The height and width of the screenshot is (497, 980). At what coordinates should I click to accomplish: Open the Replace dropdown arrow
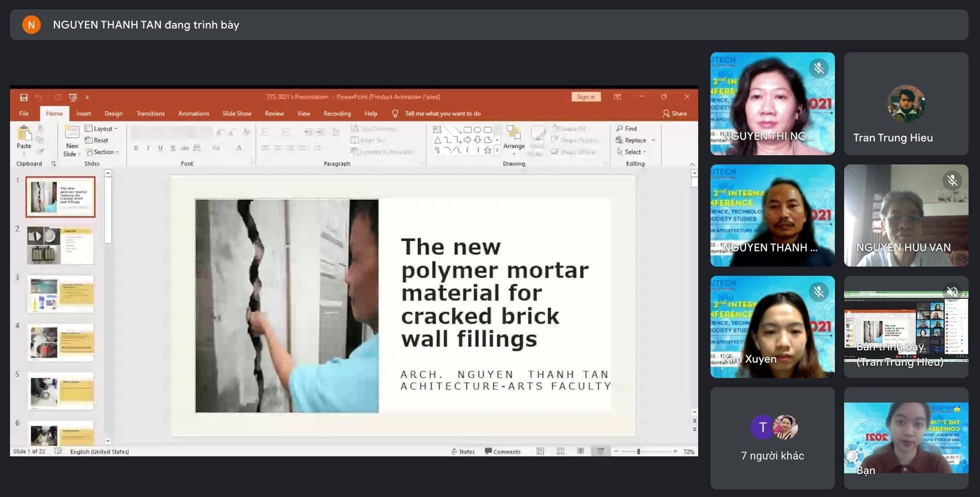click(653, 140)
